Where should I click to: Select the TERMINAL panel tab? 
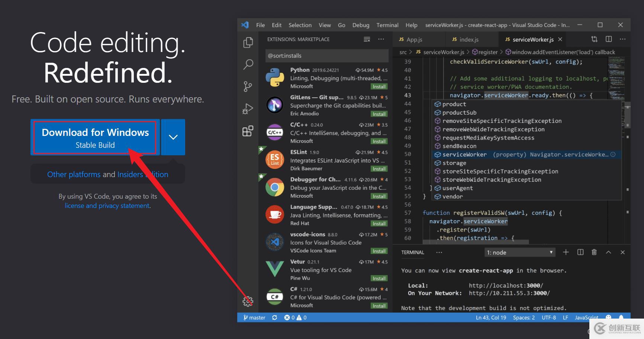point(412,252)
